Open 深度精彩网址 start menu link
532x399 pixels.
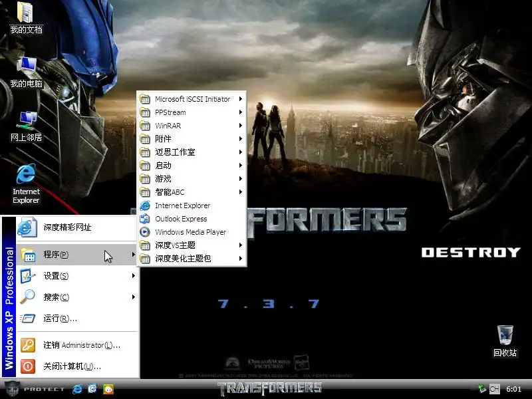(x=78, y=227)
